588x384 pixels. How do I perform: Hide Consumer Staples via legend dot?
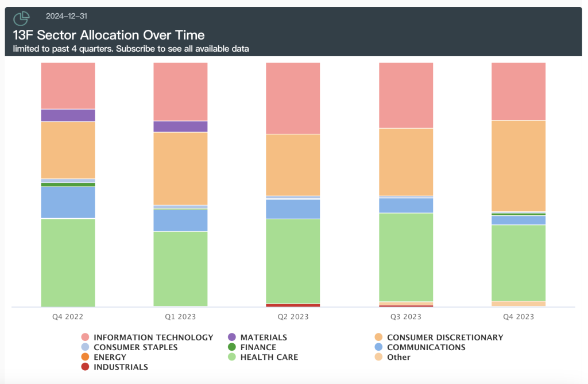point(85,347)
